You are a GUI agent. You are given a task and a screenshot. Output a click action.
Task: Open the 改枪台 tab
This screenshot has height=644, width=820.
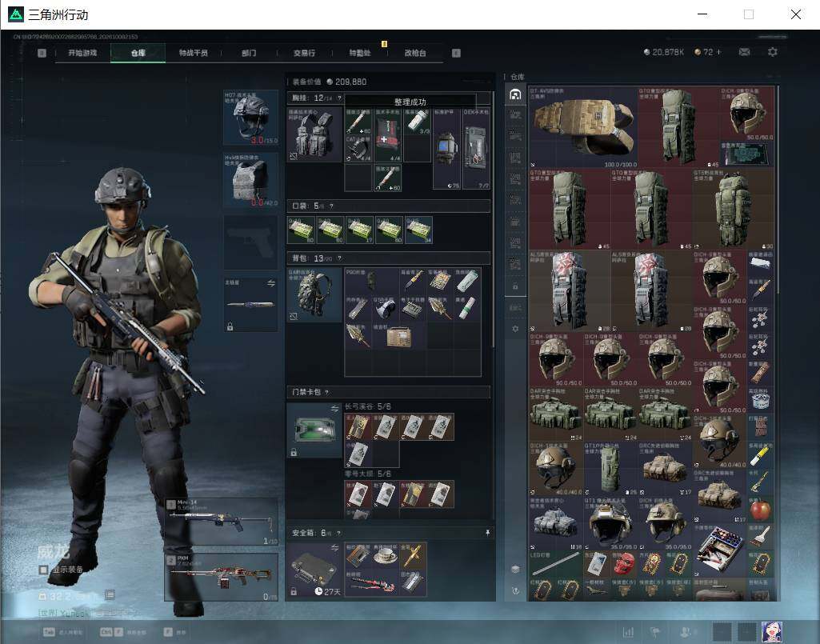coord(415,53)
